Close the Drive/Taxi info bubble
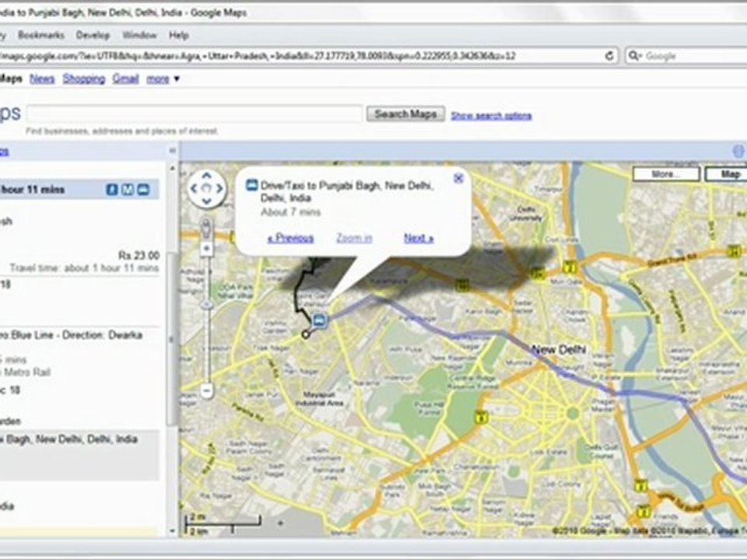 458,178
